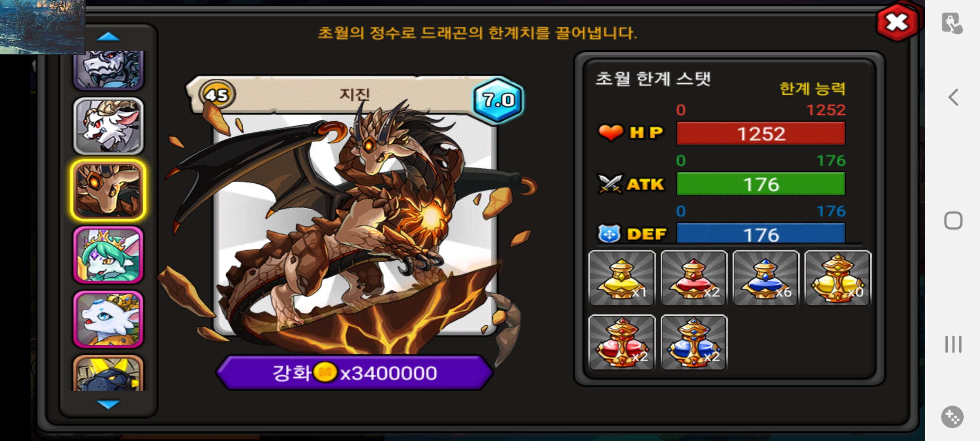
Task: Tap the red HP 1252 bar
Action: point(761,134)
